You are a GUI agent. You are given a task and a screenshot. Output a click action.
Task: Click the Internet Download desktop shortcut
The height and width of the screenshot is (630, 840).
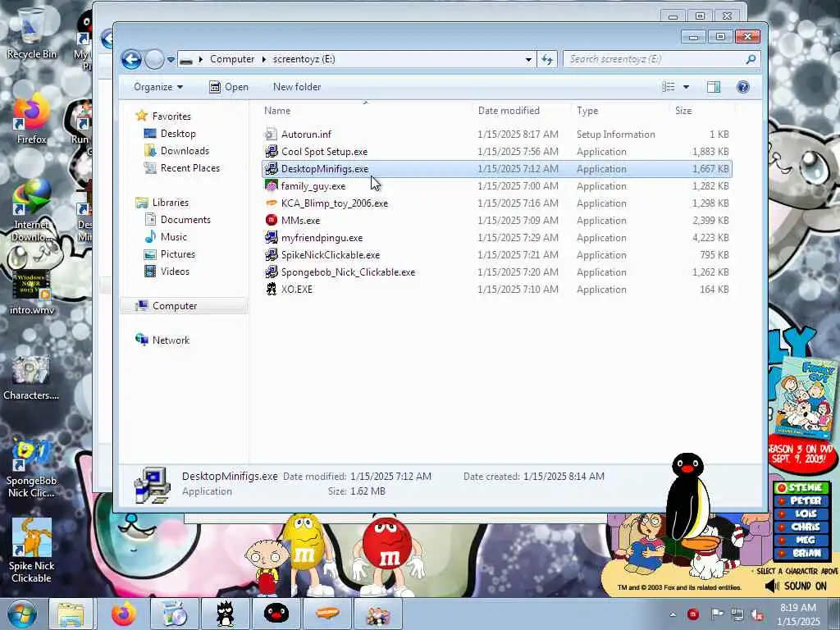click(x=31, y=211)
